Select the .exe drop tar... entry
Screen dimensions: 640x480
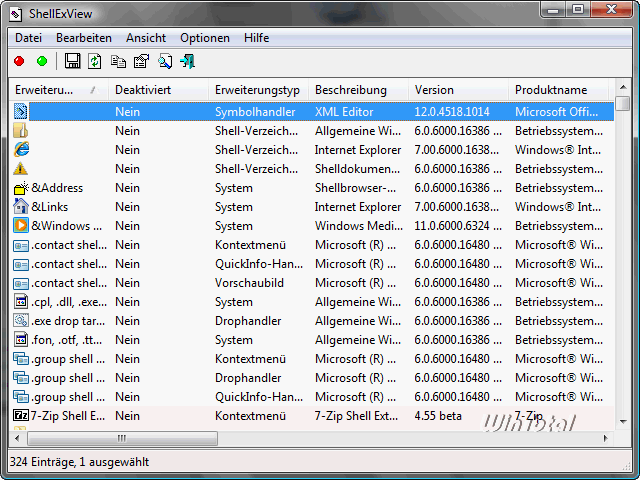click(68, 320)
